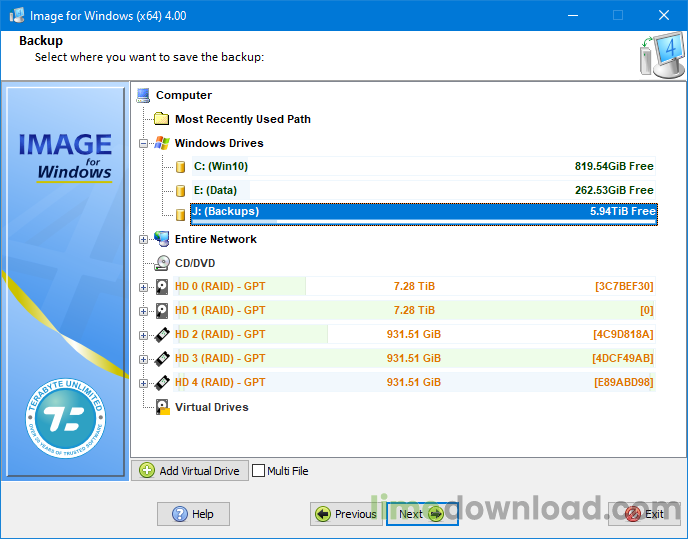Expand the Entire Network node
This screenshot has width=688, height=539.
pyautogui.click(x=144, y=240)
